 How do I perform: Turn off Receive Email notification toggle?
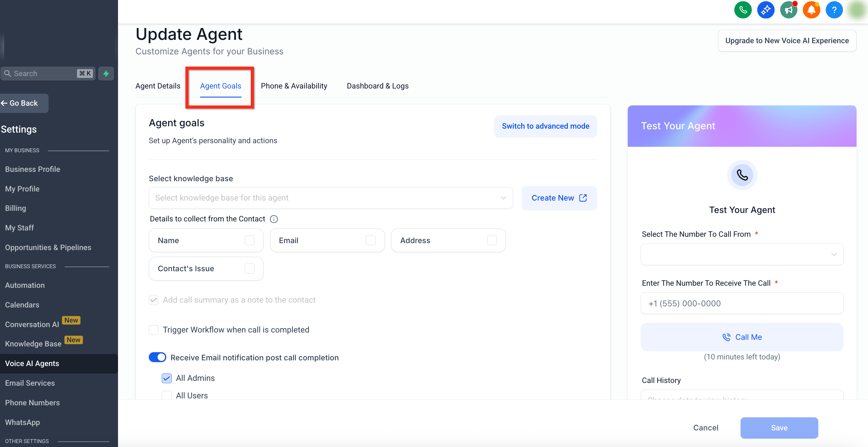(157, 357)
